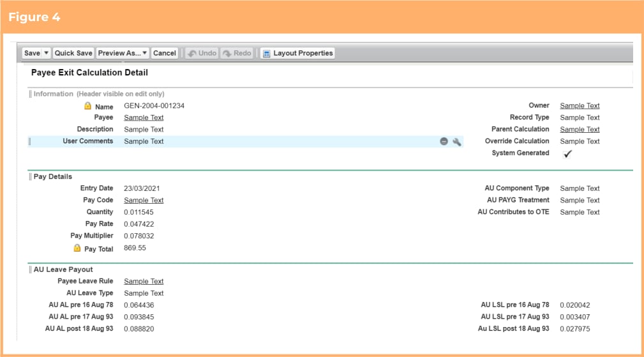Click the Pay Multiplier value 0.078032
Screen dimensions: 644x357
pyautogui.click(x=139, y=236)
